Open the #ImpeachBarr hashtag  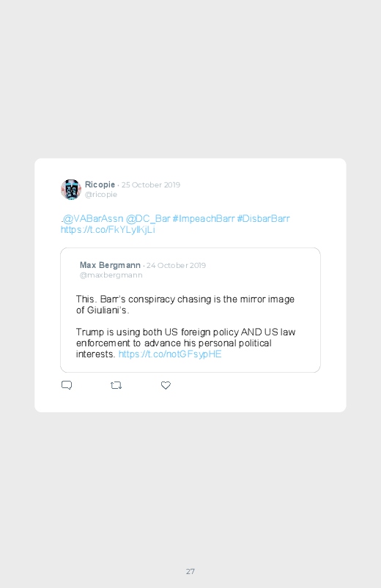204,219
